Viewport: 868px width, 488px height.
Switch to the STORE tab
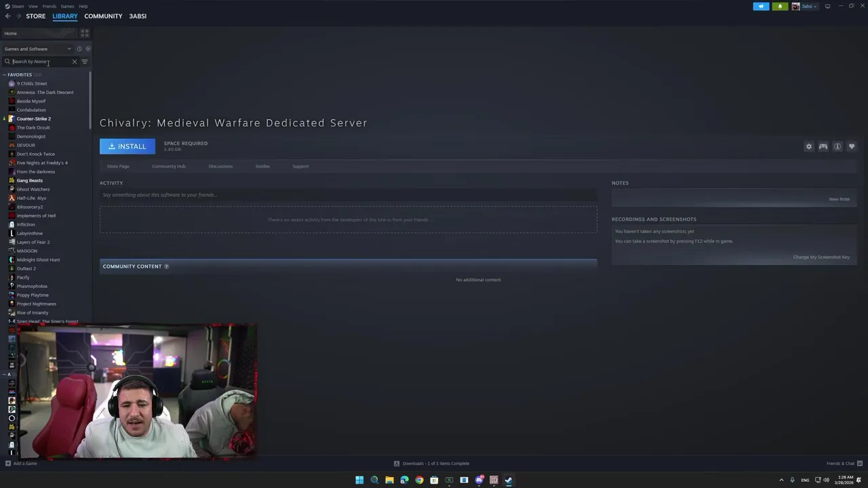click(x=36, y=16)
